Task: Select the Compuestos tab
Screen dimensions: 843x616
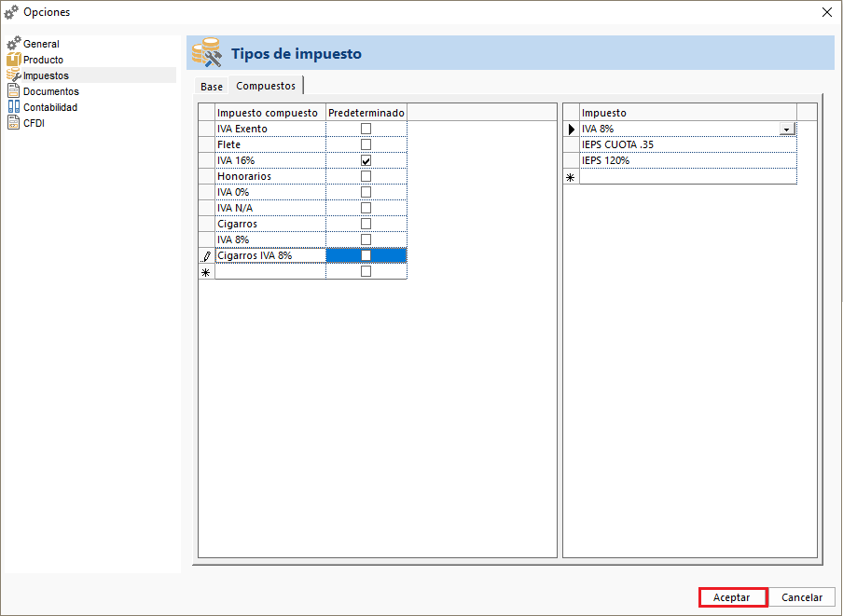Action: pos(266,86)
